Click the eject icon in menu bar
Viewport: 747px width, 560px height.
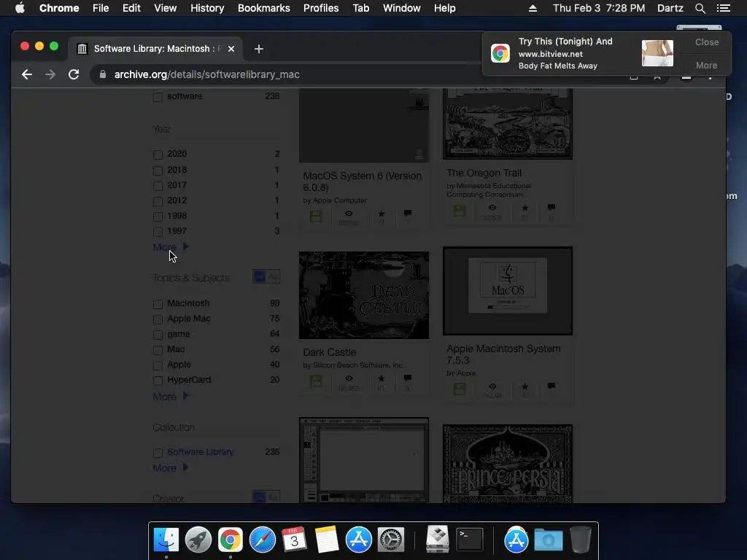click(x=533, y=8)
